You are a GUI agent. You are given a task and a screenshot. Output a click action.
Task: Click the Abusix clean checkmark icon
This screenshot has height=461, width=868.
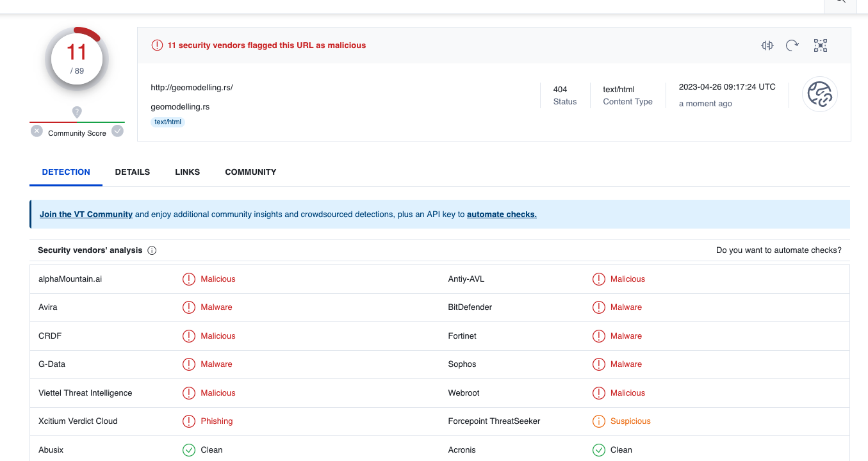[189, 450]
